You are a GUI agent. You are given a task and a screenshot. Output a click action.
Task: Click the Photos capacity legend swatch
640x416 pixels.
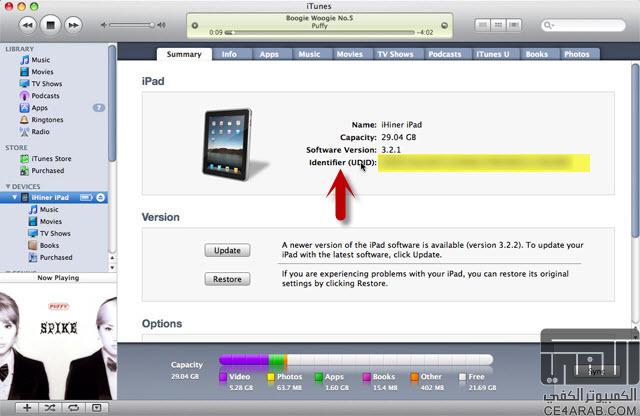pyautogui.click(x=271, y=377)
